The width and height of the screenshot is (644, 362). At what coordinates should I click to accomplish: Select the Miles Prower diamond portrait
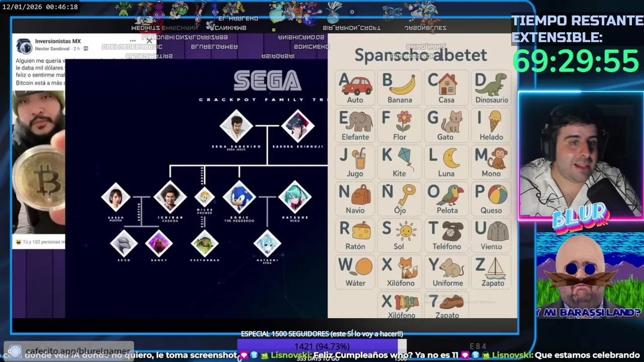click(204, 197)
